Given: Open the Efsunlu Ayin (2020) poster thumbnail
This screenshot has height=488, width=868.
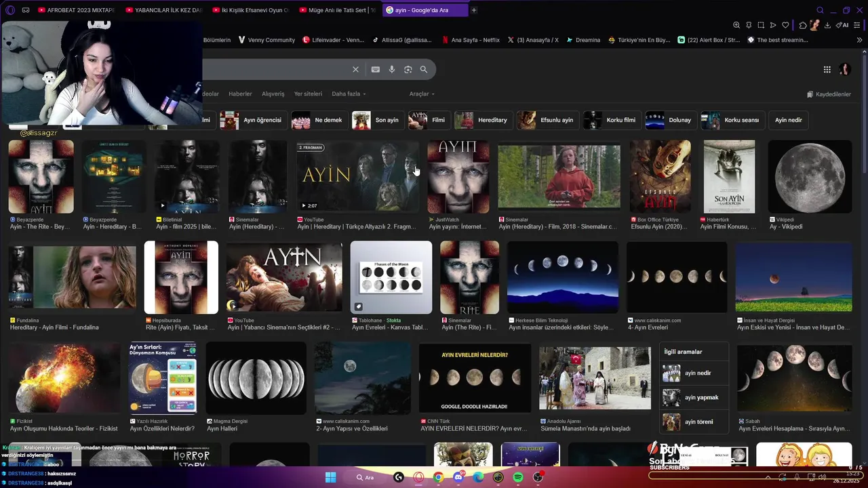Looking at the screenshot, I should pos(660,177).
